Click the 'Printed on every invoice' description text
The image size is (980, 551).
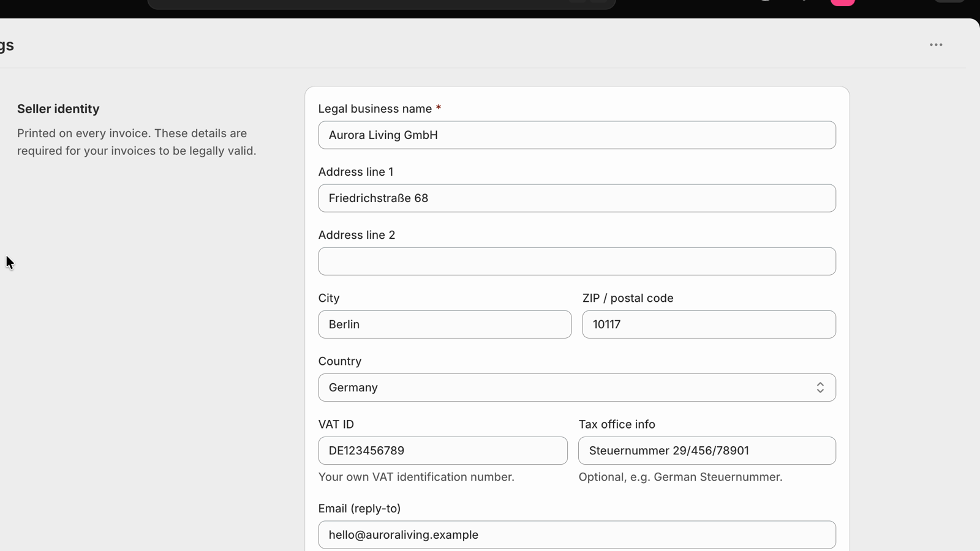(137, 142)
